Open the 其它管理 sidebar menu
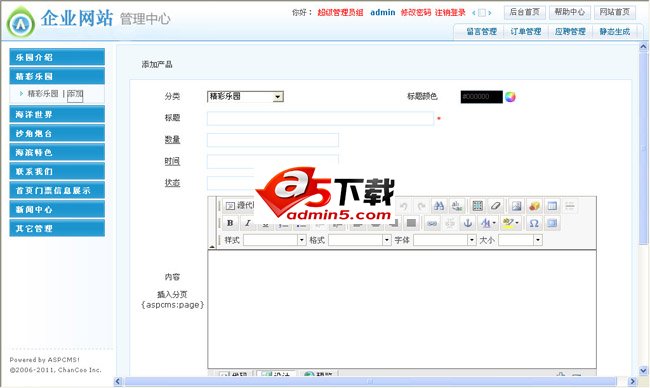650x388 pixels. tap(57, 228)
